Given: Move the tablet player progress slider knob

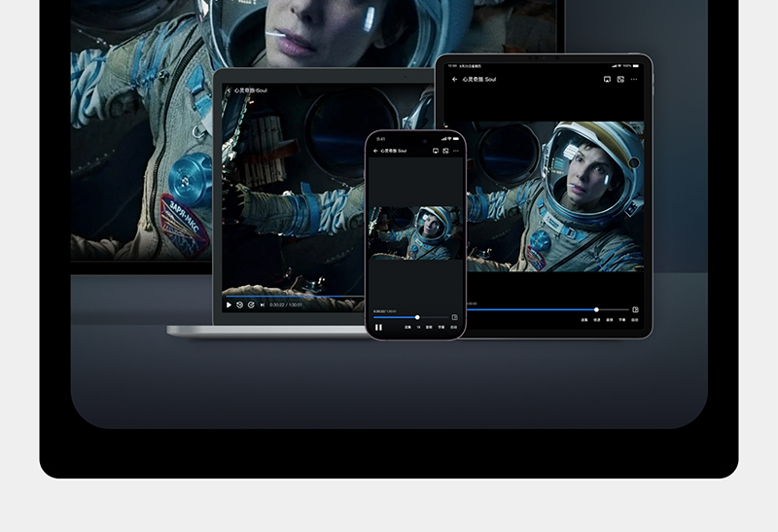Looking at the screenshot, I should coord(596,309).
